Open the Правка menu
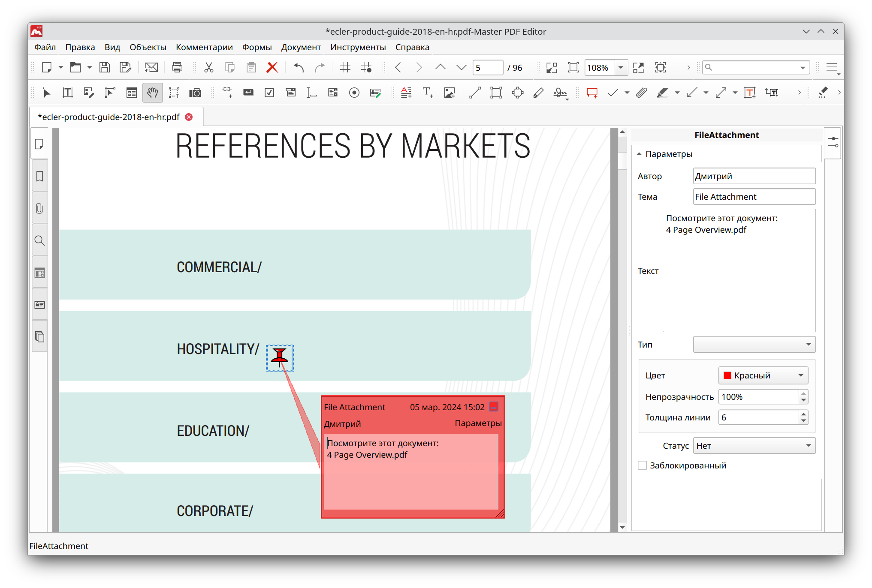Image resolution: width=872 pixels, height=588 pixels. [80, 47]
